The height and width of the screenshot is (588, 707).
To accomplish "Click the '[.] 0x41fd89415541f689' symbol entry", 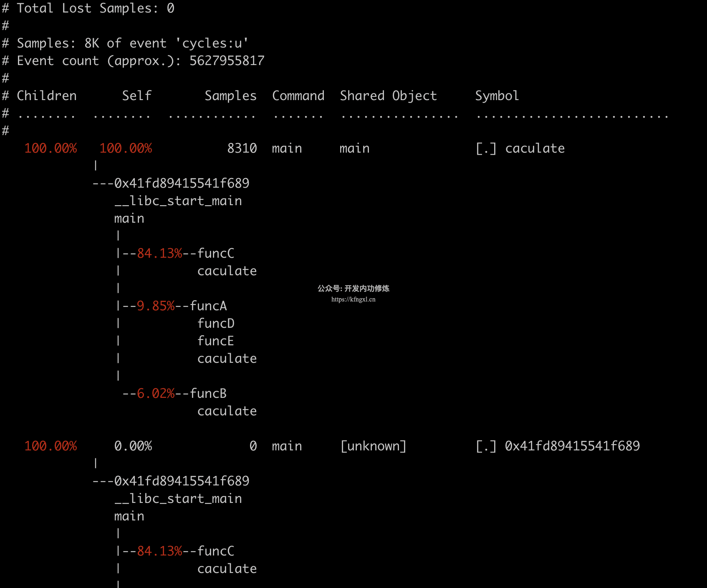I will 558,446.
